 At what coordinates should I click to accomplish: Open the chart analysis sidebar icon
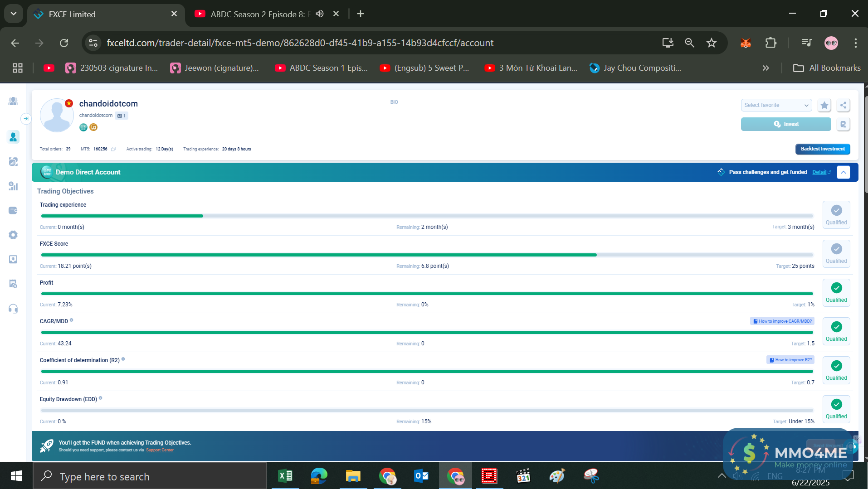pyautogui.click(x=13, y=162)
